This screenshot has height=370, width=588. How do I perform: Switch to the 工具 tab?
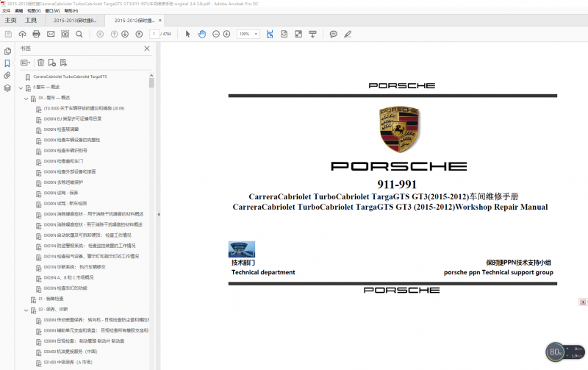coord(31,21)
